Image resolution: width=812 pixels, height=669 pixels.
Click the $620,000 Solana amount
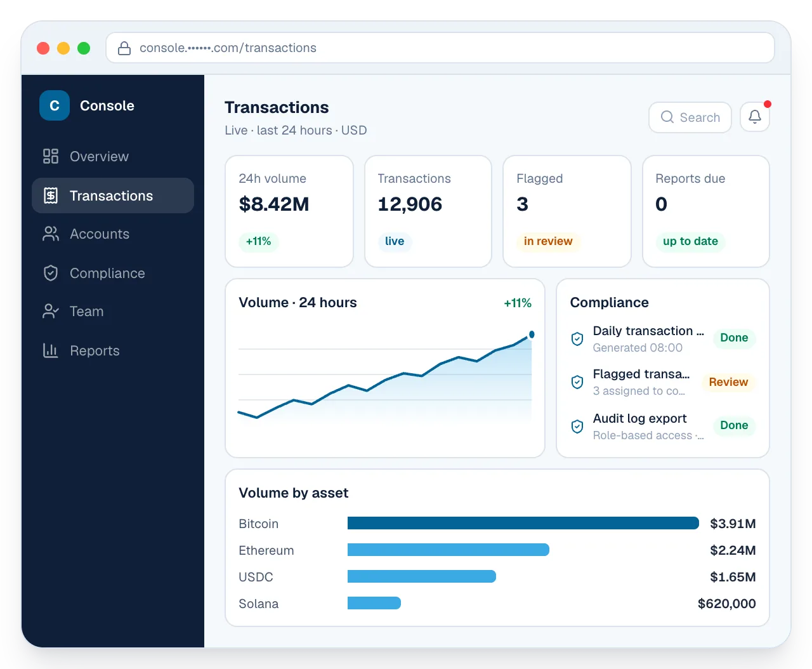pyautogui.click(x=727, y=604)
